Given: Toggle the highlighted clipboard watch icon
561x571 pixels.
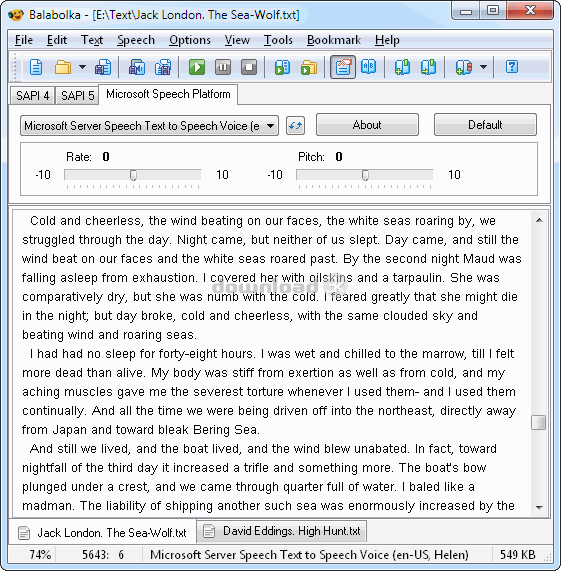Looking at the screenshot, I should click(x=343, y=67).
